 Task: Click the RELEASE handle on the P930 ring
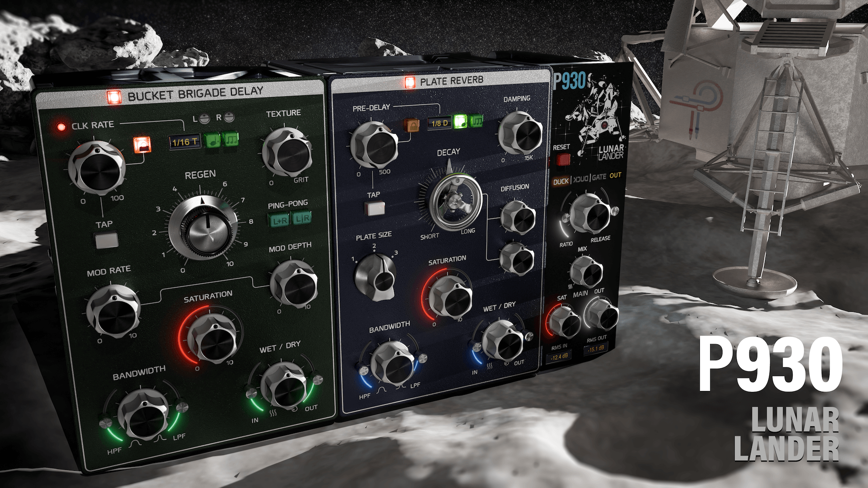[614, 211]
